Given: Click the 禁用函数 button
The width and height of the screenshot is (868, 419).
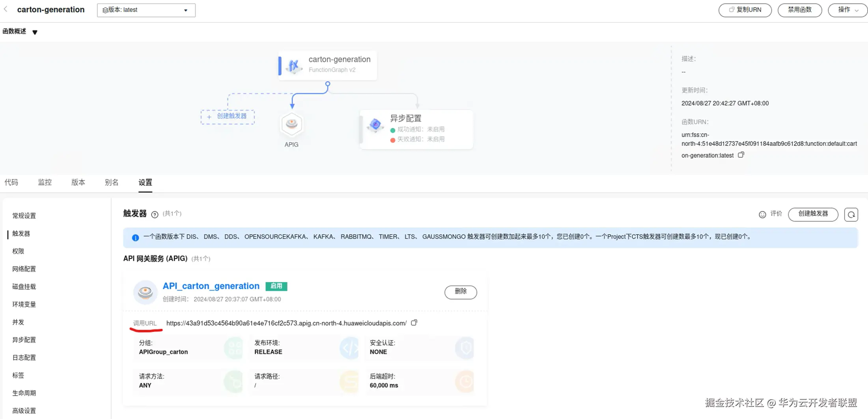Looking at the screenshot, I should 799,10.
